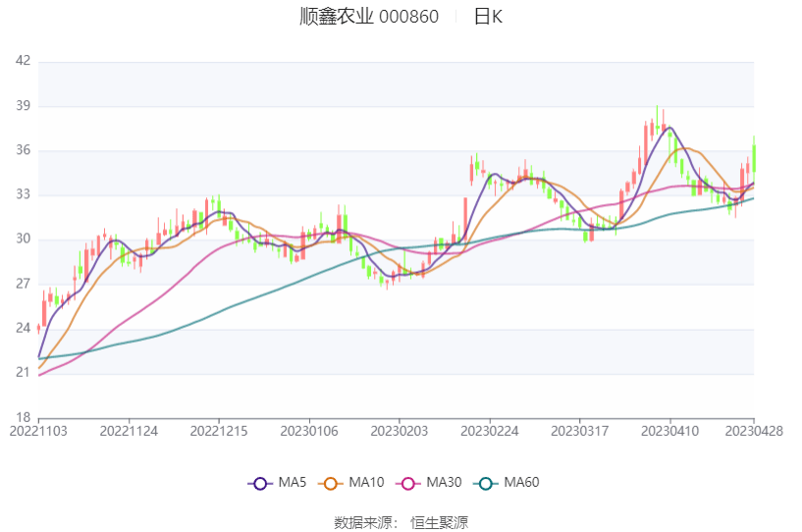
Task: Click the x-axis date 20221124
Action: (129, 431)
